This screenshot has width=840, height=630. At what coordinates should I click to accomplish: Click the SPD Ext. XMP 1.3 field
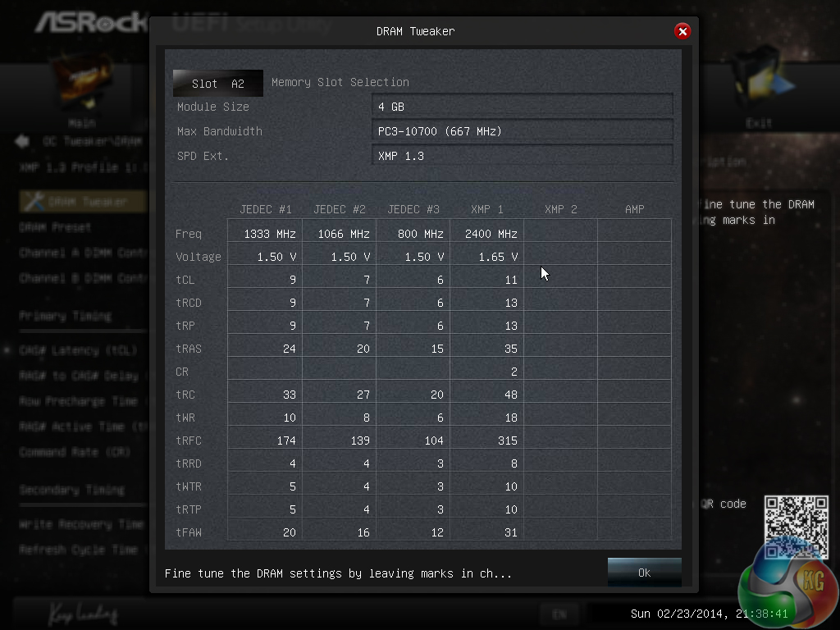pos(523,156)
